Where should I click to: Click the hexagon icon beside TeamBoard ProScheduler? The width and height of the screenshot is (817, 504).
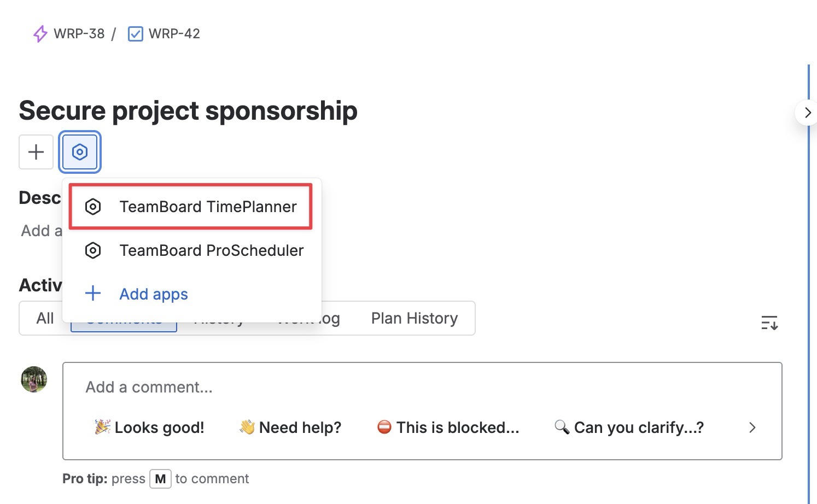click(x=93, y=250)
